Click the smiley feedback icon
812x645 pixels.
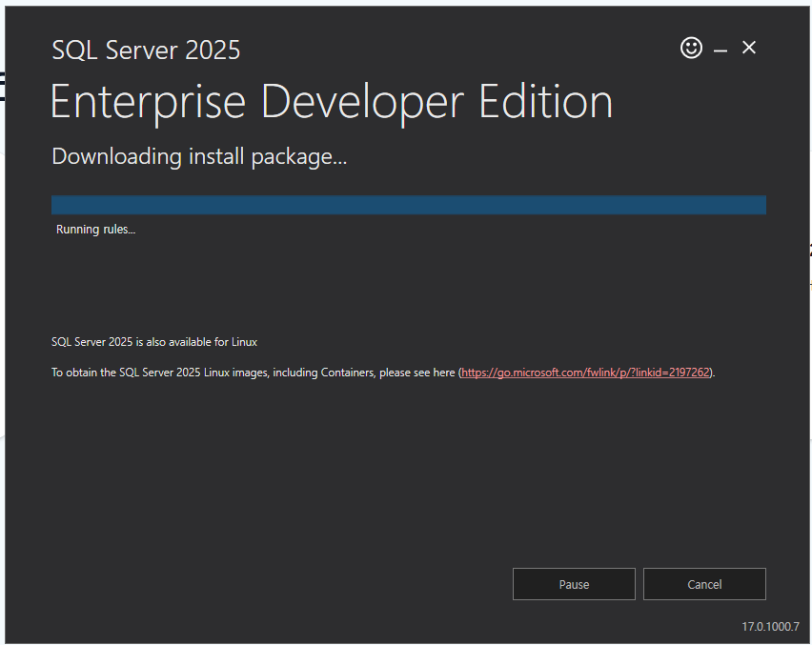point(691,49)
